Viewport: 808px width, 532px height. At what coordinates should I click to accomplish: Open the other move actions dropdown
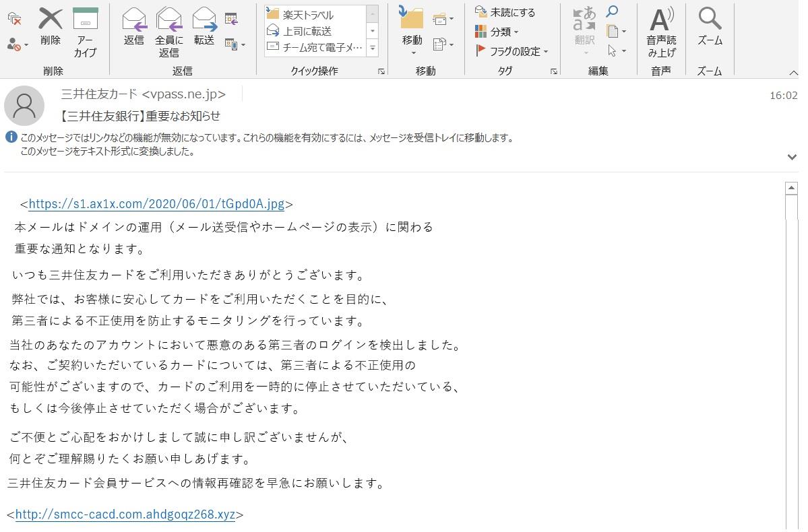443,45
